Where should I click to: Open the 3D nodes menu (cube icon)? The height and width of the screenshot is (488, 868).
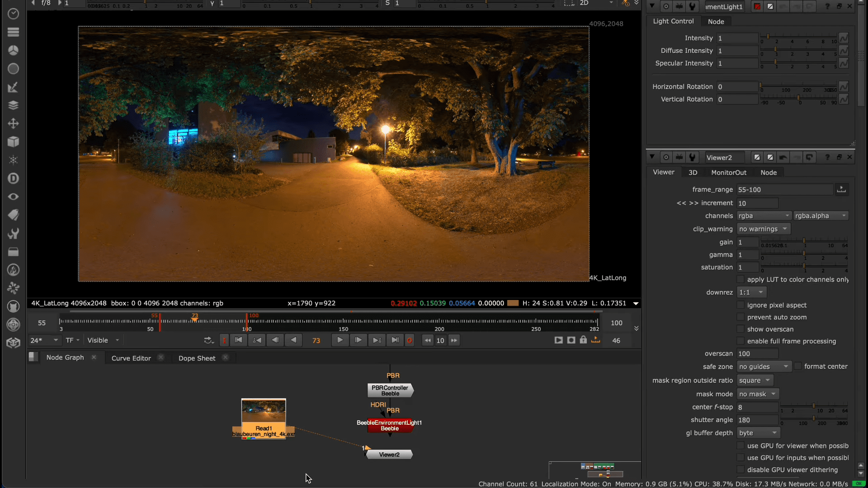13,142
